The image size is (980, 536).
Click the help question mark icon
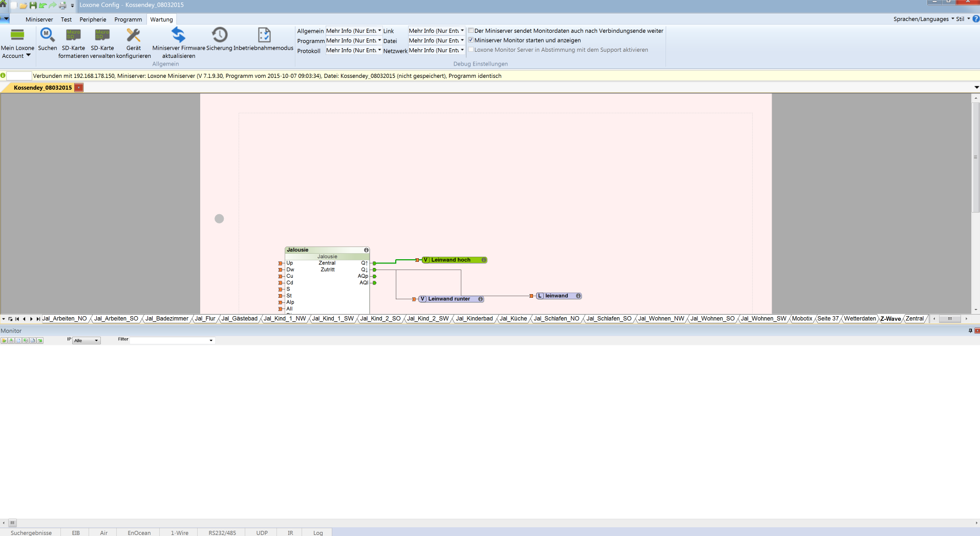[x=975, y=19]
